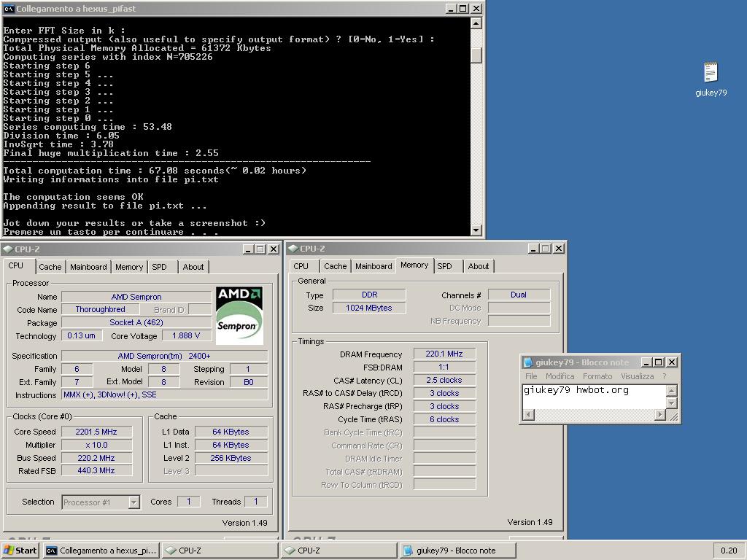Activate the second CPU-Z taskbar button
747x560 pixels.
(338, 551)
